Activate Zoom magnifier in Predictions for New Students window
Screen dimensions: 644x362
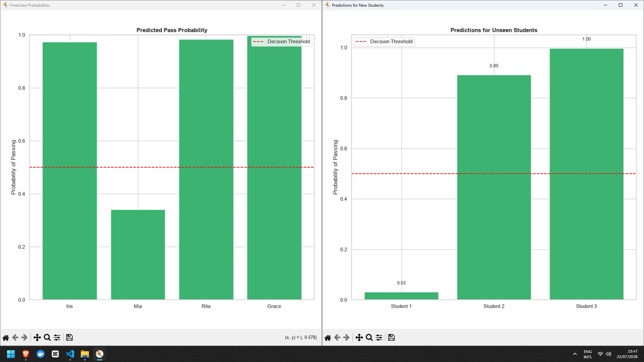[369, 337]
